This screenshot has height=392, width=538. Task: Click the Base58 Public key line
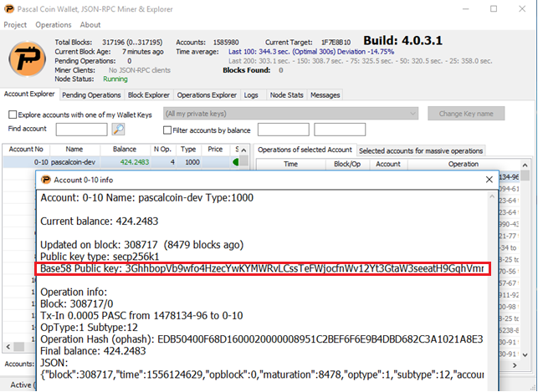tap(262, 268)
